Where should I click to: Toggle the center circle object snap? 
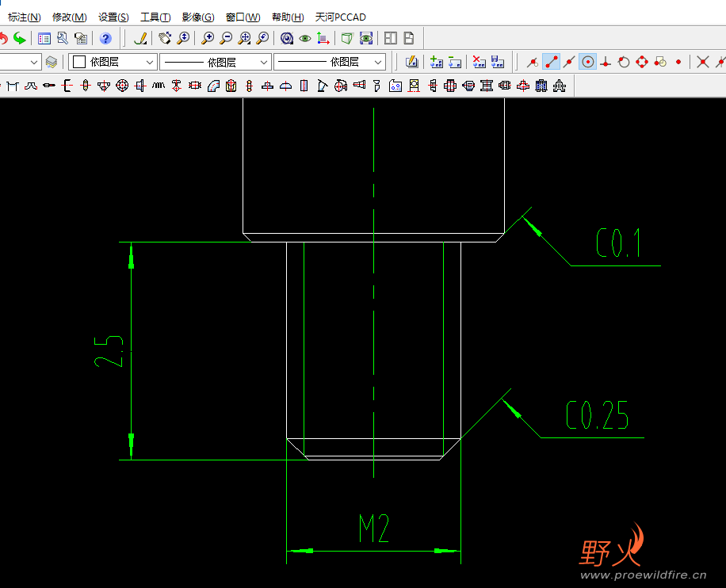click(587, 62)
